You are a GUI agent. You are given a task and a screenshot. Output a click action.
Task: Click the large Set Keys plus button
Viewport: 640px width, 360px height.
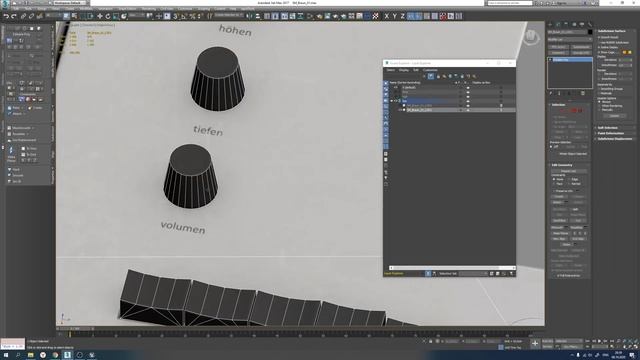click(535, 343)
